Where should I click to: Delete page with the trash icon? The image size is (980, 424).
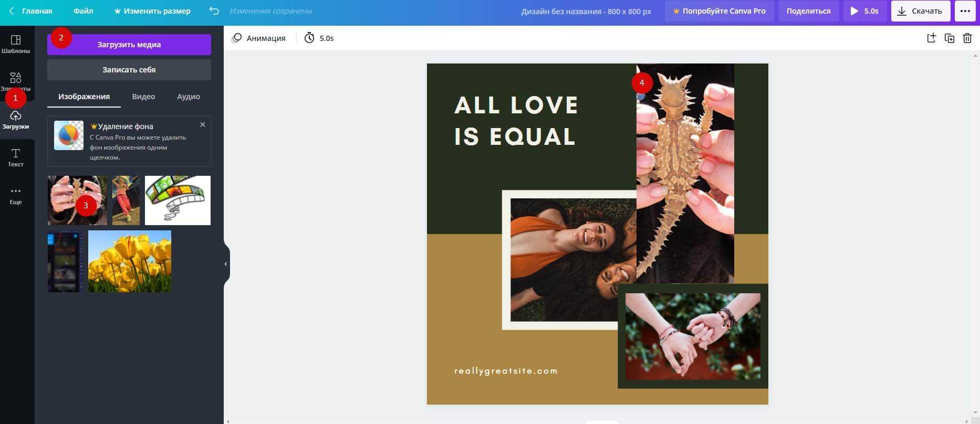coord(967,38)
